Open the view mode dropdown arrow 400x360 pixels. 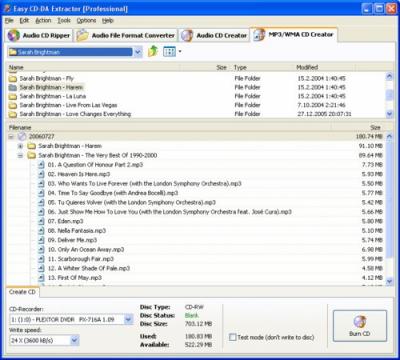(180, 52)
